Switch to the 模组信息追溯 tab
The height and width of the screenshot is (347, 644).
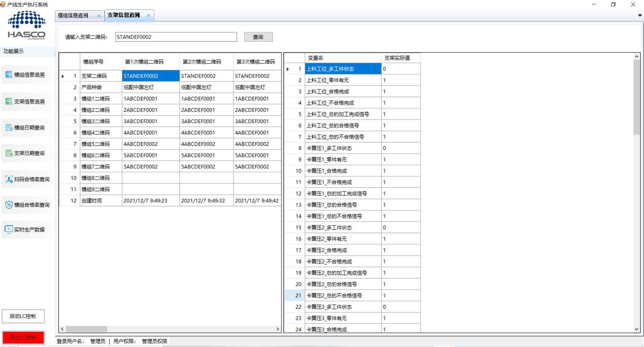tap(73, 15)
